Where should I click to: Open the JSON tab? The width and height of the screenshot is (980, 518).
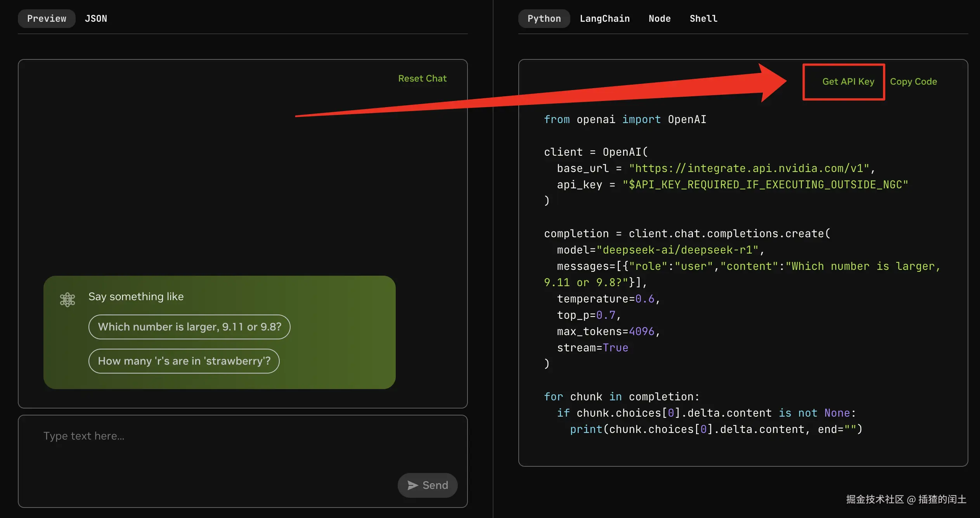[x=96, y=19]
